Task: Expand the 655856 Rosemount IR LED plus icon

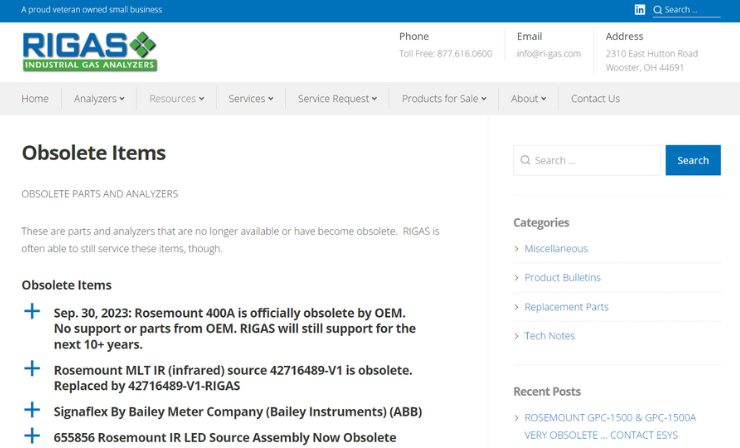Action: (32, 436)
